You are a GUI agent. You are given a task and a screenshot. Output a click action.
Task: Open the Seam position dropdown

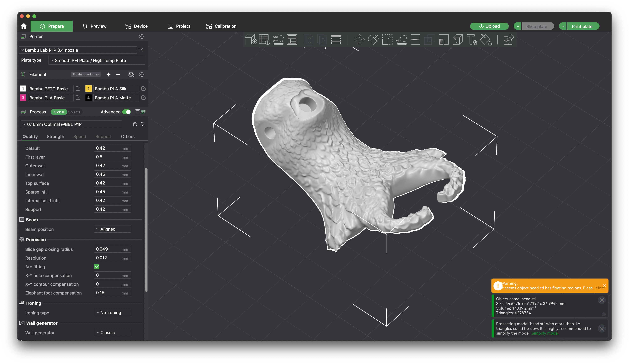point(112,229)
